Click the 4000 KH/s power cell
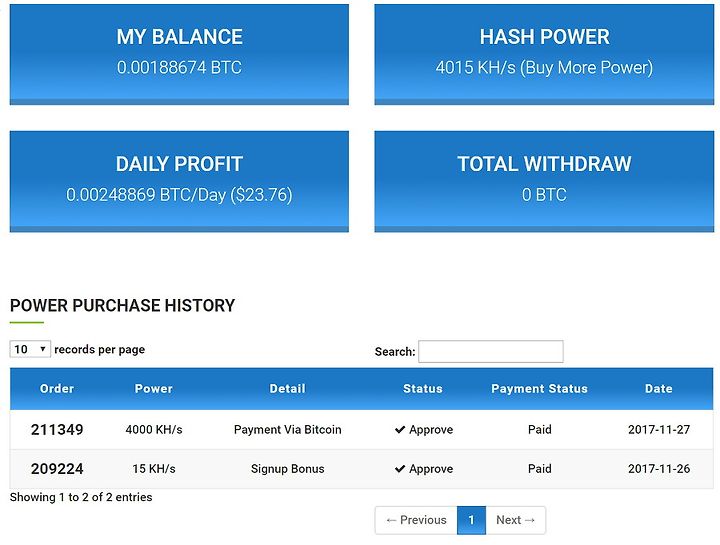This screenshot has height=545, width=720. coord(154,430)
